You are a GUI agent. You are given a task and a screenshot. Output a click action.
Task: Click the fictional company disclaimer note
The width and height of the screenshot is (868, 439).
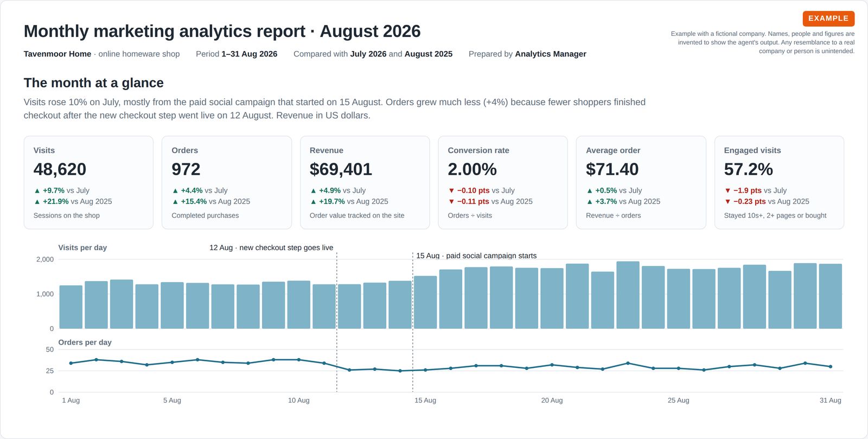point(762,42)
